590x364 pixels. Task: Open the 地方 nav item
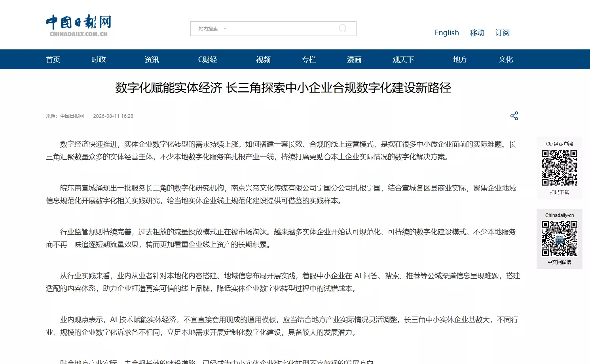coord(460,59)
